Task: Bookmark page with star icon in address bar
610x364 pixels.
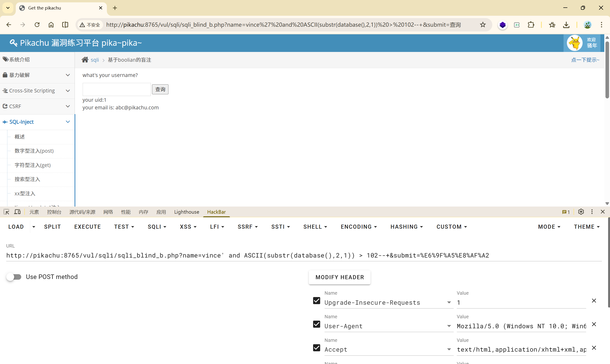Action: (483, 25)
